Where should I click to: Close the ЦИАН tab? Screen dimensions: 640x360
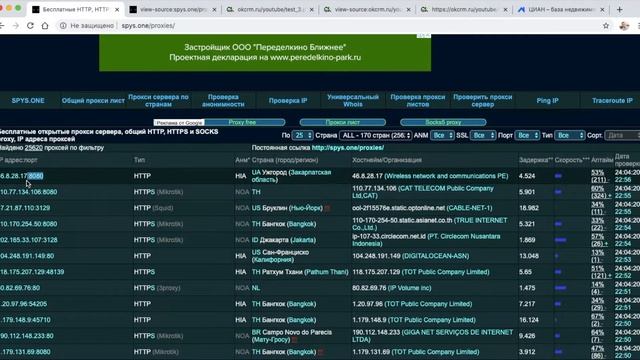(602, 9)
